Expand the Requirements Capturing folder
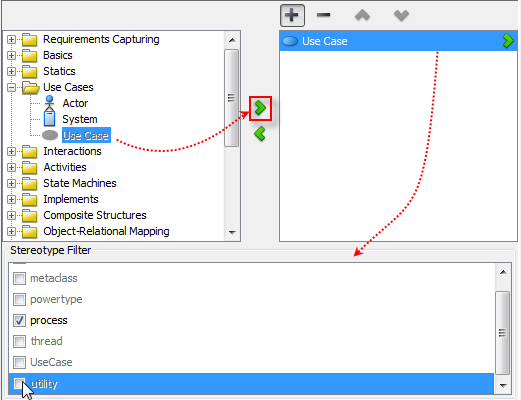 pyautogui.click(x=11, y=39)
